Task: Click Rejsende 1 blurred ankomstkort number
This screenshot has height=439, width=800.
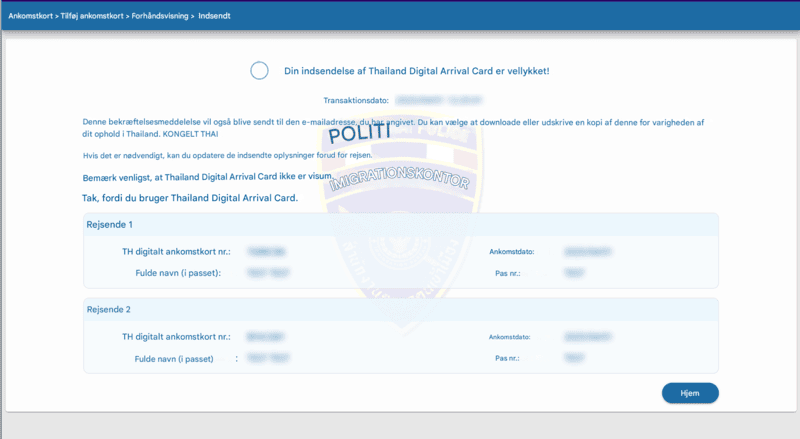Action: 266,252
